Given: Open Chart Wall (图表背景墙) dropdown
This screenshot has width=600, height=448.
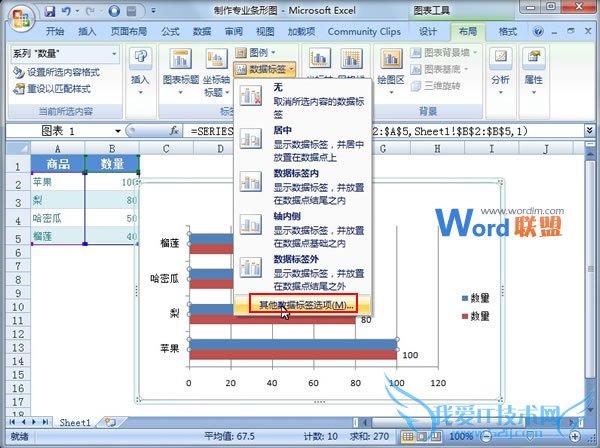Looking at the screenshot, I should pyautogui.click(x=443, y=52).
